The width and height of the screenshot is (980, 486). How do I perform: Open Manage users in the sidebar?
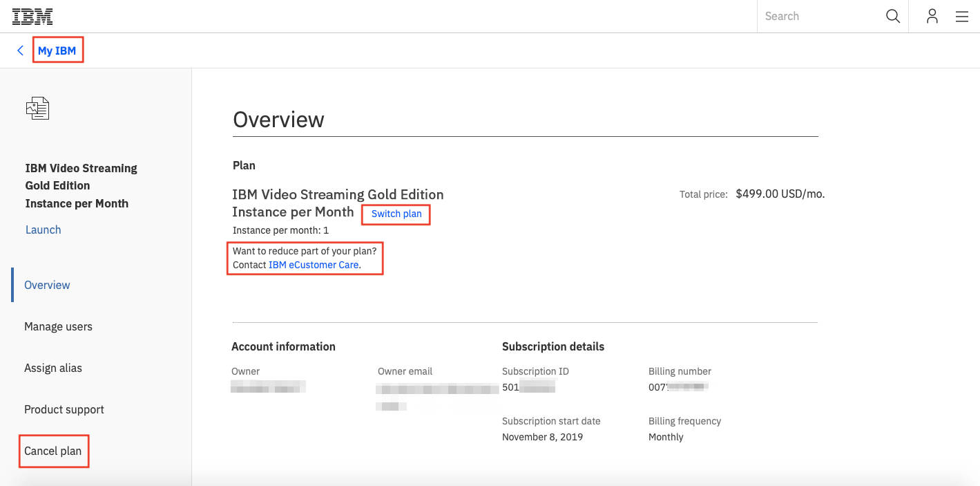pos(58,326)
